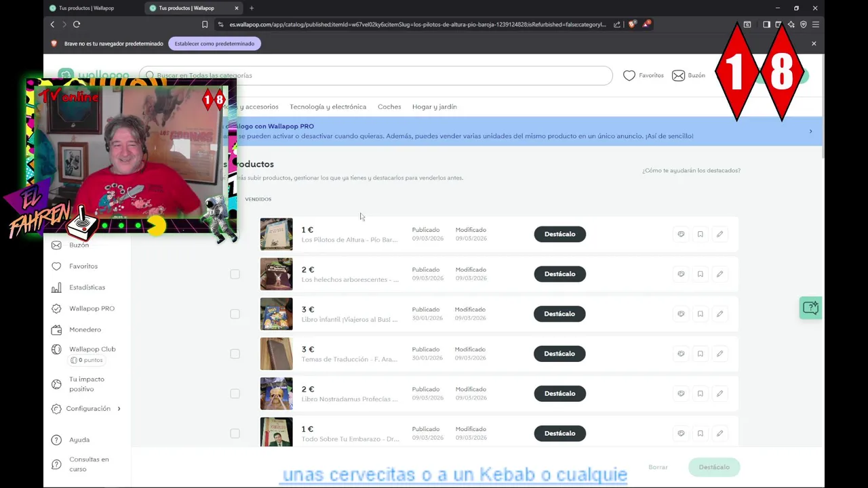
Task: Open Estadísticas in the sidebar
Action: [x=78, y=287]
